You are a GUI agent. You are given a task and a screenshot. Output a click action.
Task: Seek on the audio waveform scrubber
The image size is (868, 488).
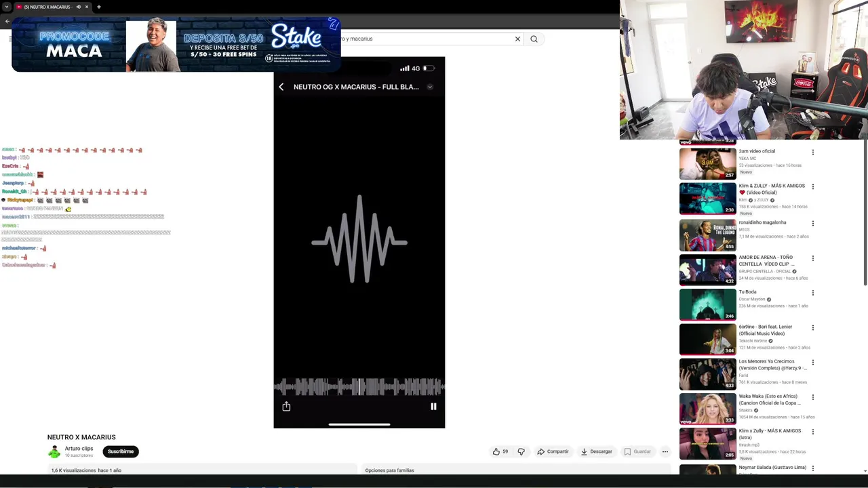(x=359, y=387)
